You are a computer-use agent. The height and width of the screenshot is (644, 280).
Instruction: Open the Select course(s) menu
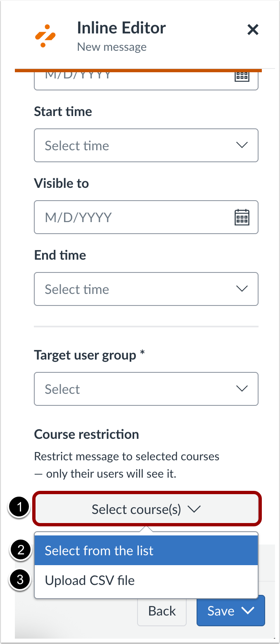[146, 509]
